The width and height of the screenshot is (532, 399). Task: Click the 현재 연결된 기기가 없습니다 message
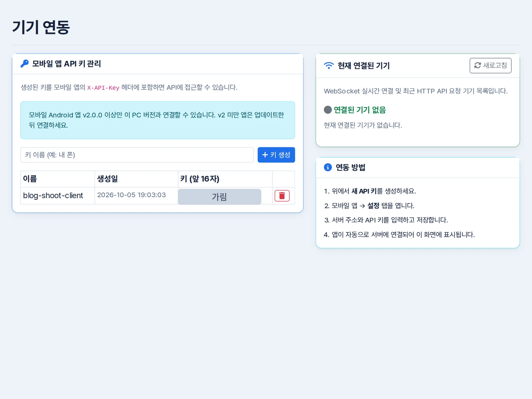tap(363, 125)
